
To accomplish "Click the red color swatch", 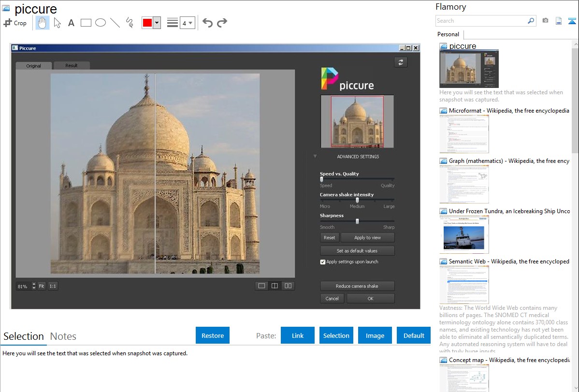I will (147, 23).
